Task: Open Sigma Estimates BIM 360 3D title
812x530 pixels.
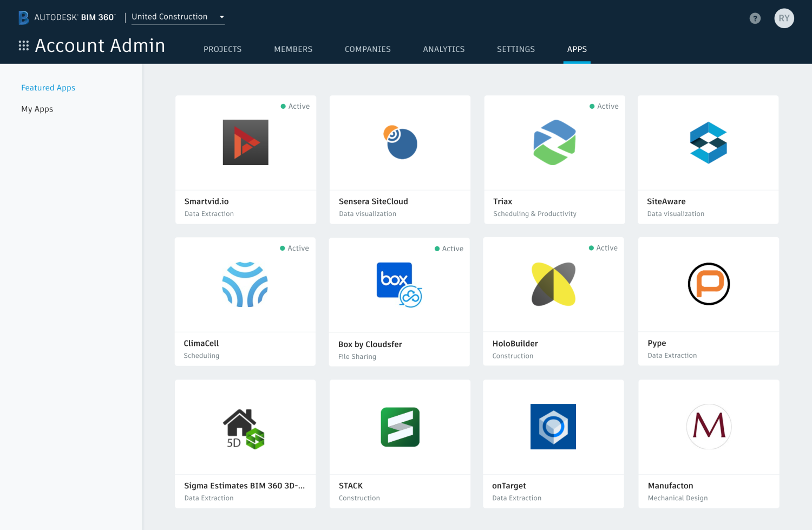Action: point(245,486)
